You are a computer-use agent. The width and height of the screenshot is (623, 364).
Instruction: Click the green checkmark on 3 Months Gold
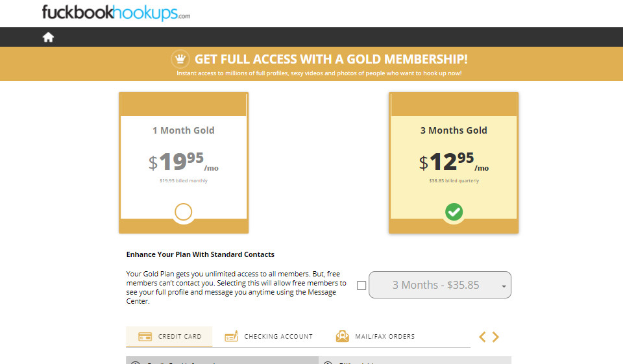coord(454,212)
